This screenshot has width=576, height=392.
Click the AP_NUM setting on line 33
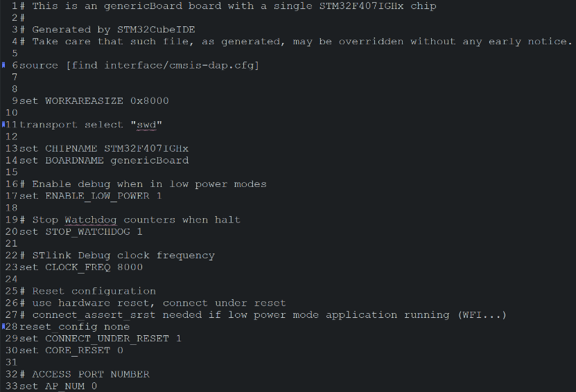[x=58, y=386]
